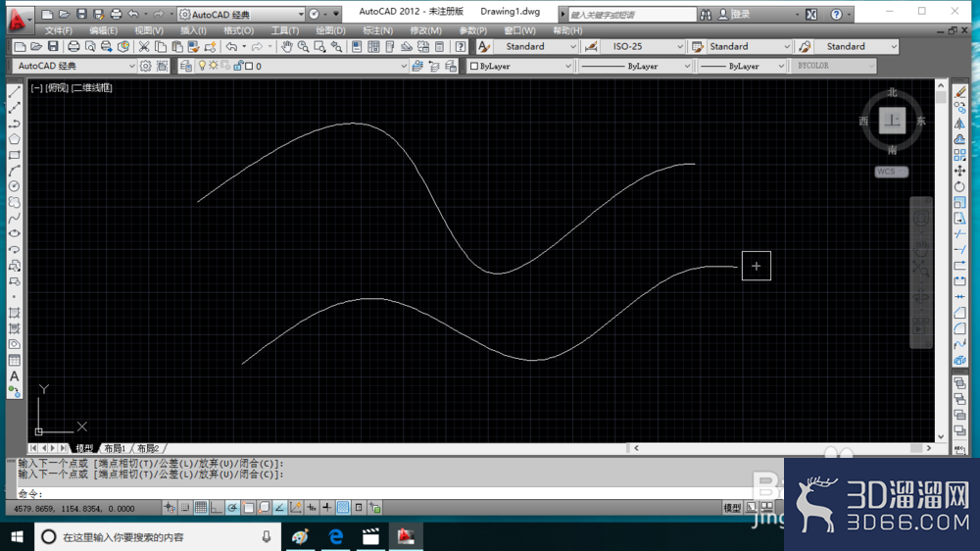This screenshot has width=980, height=551.
Task: Select the Polygon draw tool
Action: pos(15,139)
